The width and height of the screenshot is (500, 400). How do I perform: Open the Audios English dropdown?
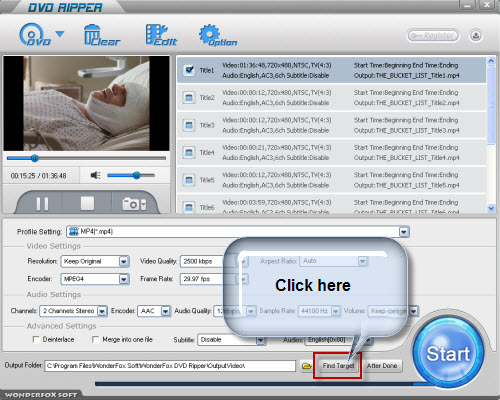[x=368, y=340]
